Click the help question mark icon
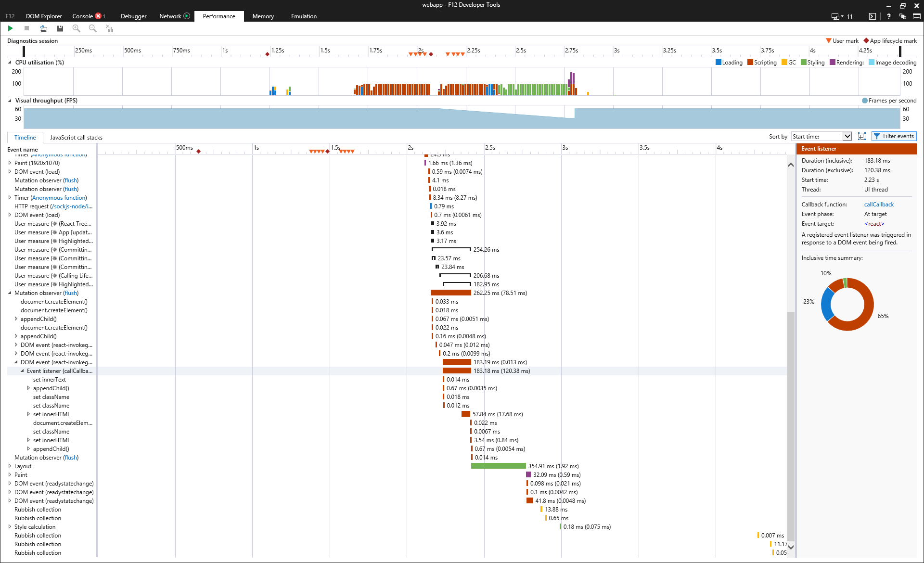 coord(888,16)
